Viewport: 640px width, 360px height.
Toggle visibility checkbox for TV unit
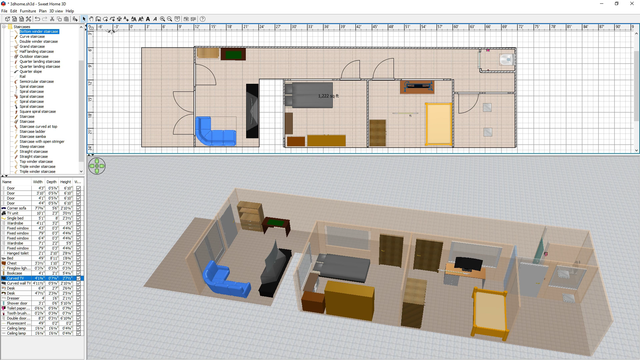78,213
